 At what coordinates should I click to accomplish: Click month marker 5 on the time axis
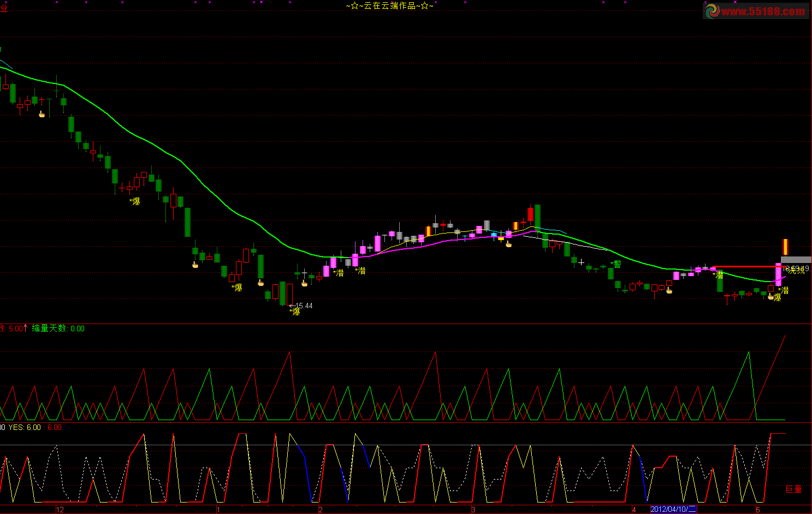758,510
